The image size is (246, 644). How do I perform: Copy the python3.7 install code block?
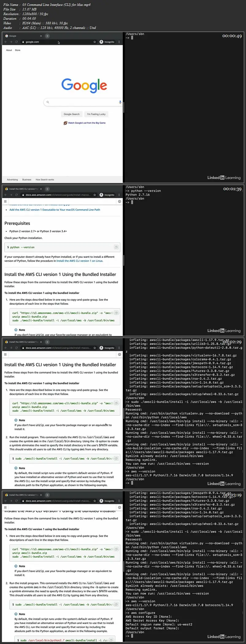click(x=111, y=640)
